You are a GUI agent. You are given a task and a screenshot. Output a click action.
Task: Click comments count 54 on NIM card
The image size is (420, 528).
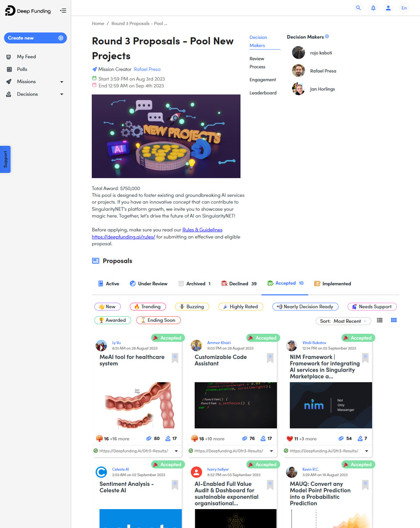pyautogui.click(x=345, y=438)
